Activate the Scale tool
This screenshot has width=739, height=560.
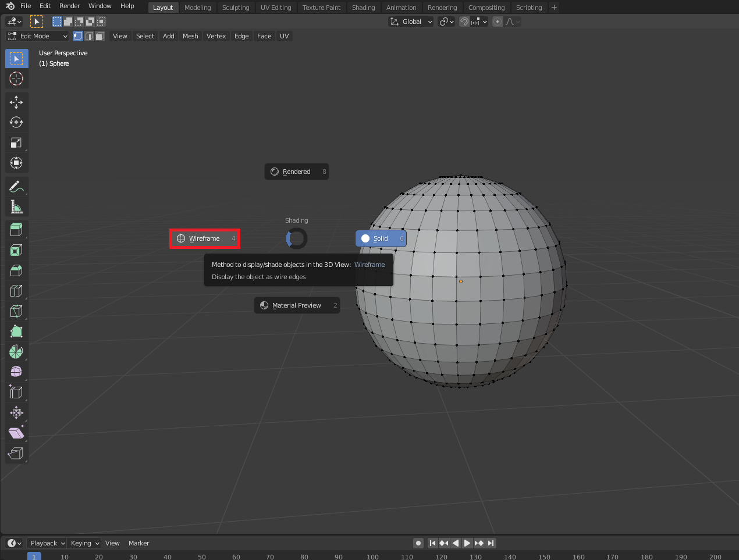(16, 143)
